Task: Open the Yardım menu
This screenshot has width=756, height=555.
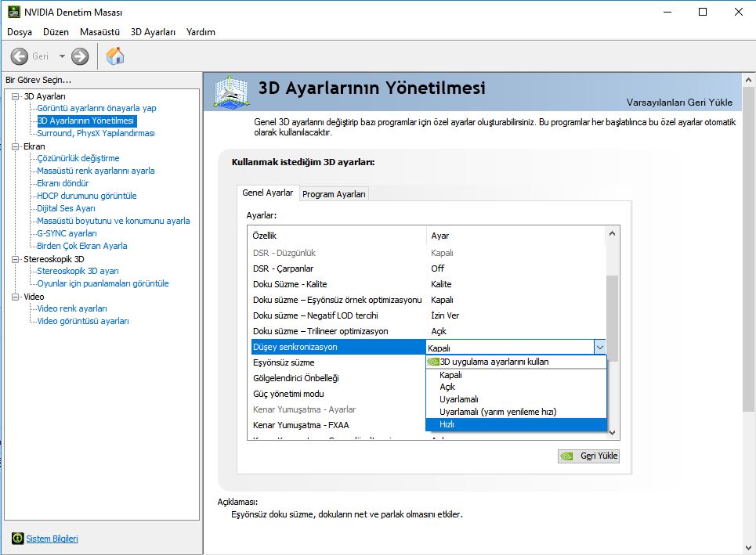Action: tap(201, 32)
